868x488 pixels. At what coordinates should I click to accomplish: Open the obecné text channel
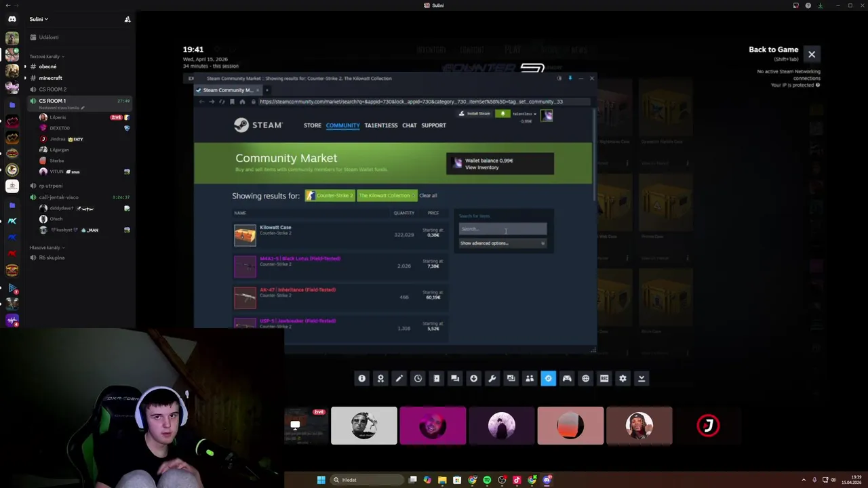tap(79, 66)
